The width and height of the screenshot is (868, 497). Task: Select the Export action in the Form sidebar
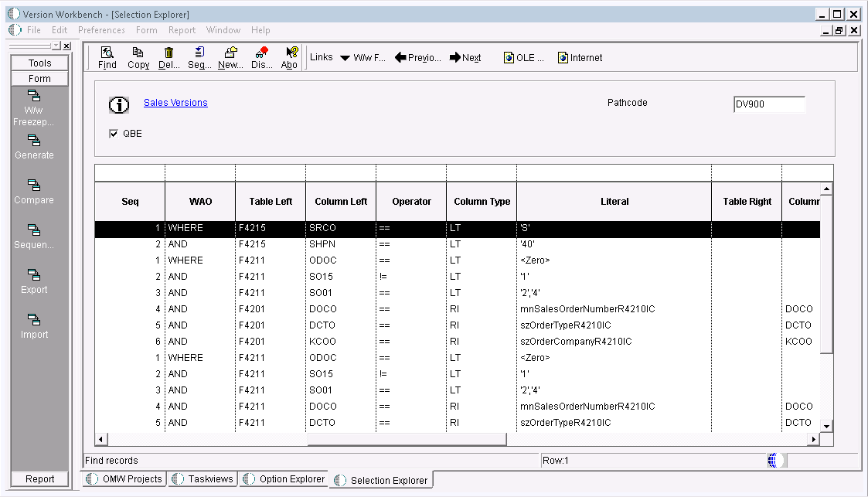point(34,283)
